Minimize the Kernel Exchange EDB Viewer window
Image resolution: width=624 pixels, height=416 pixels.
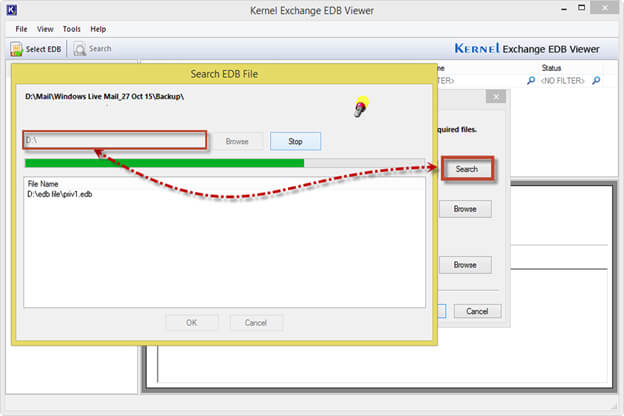pyautogui.click(x=564, y=9)
